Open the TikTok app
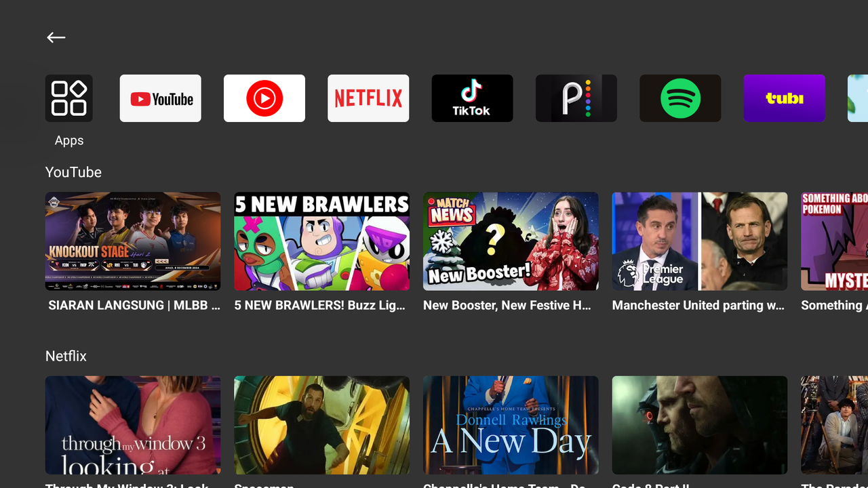Viewport: 868px width, 488px height. click(x=472, y=99)
